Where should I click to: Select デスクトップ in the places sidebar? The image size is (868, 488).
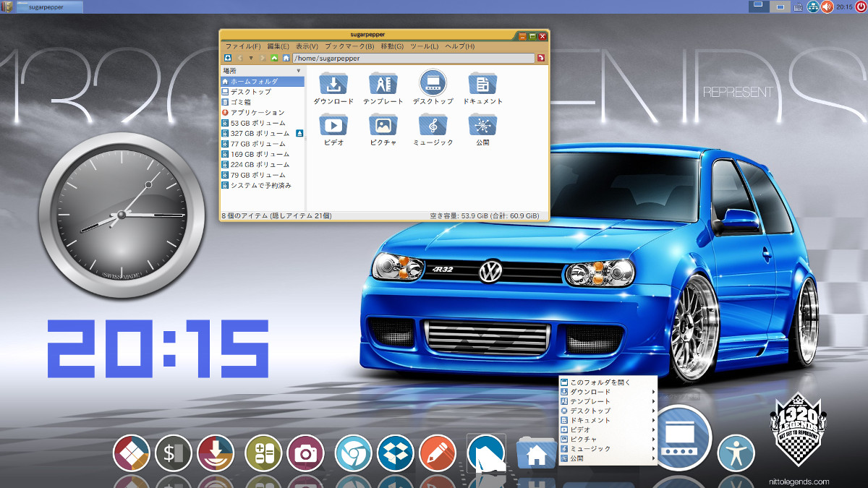(x=263, y=92)
